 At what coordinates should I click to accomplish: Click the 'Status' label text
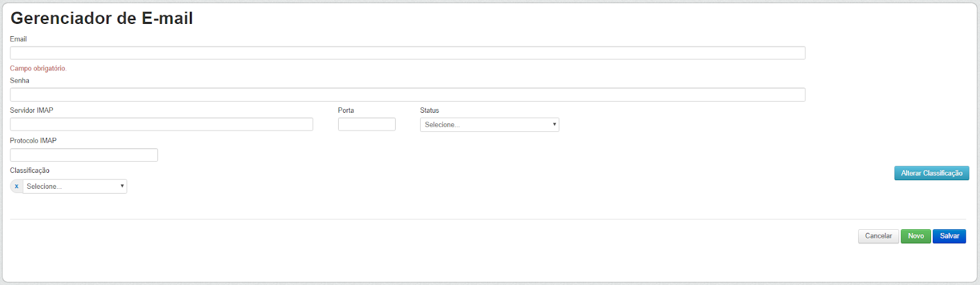(429, 110)
